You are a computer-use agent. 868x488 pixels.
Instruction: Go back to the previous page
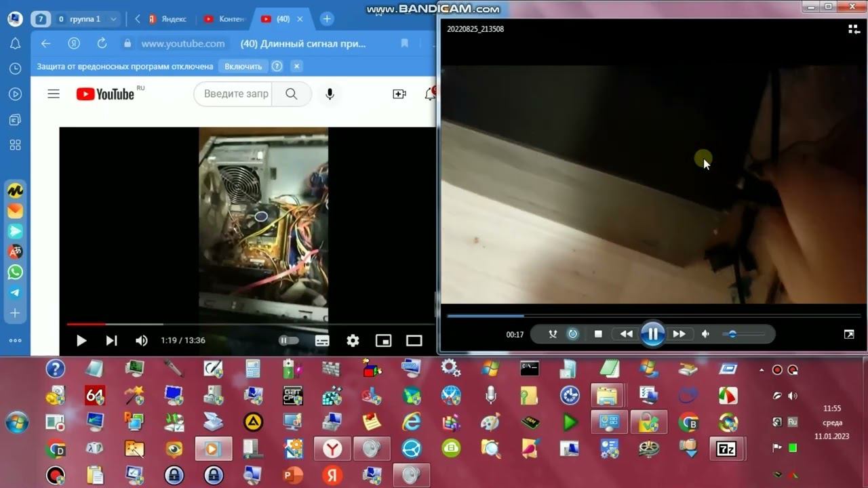pyautogui.click(x=46, y=43)
